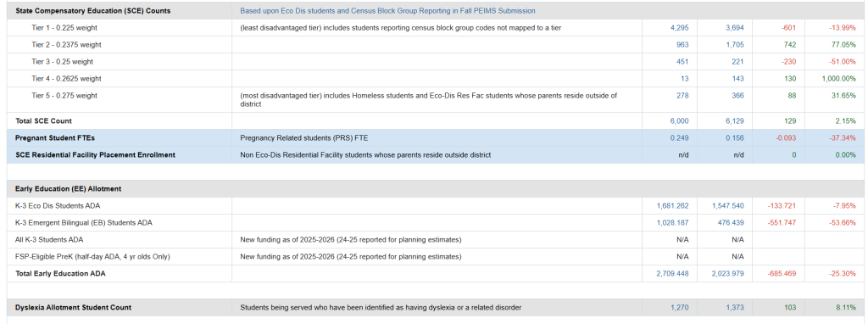
Task: Click the Tier 3 value 221
Action: pyautogui.click(x=738, y=61)
